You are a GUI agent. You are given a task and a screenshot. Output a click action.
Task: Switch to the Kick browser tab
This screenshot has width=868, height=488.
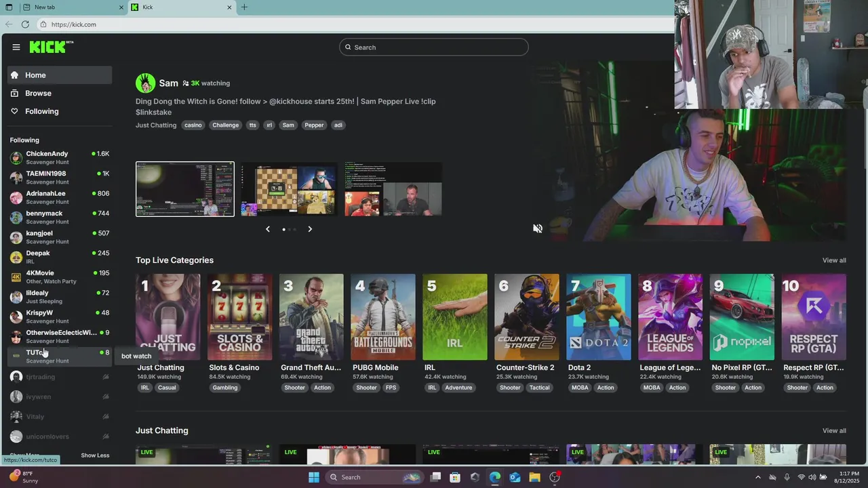(x=182, y=7)
